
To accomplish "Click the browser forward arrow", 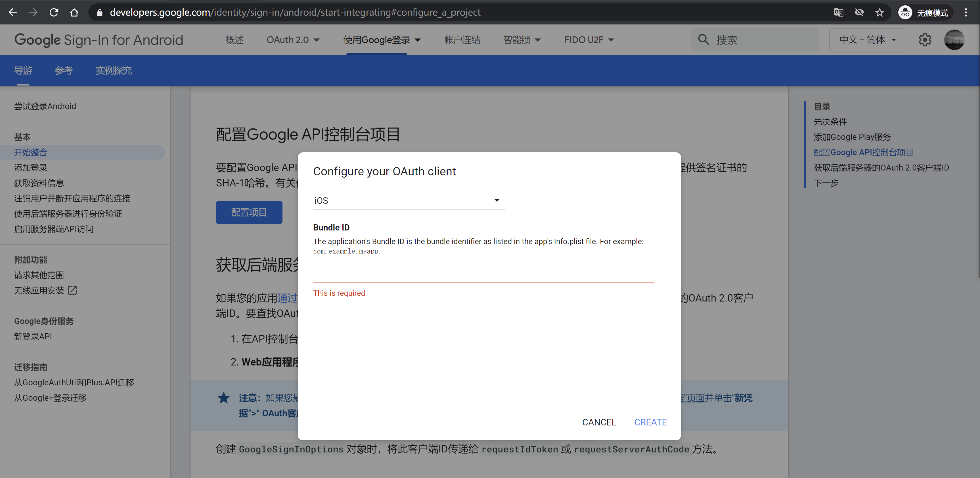I will pyautogui.click(x=33, y=13).
